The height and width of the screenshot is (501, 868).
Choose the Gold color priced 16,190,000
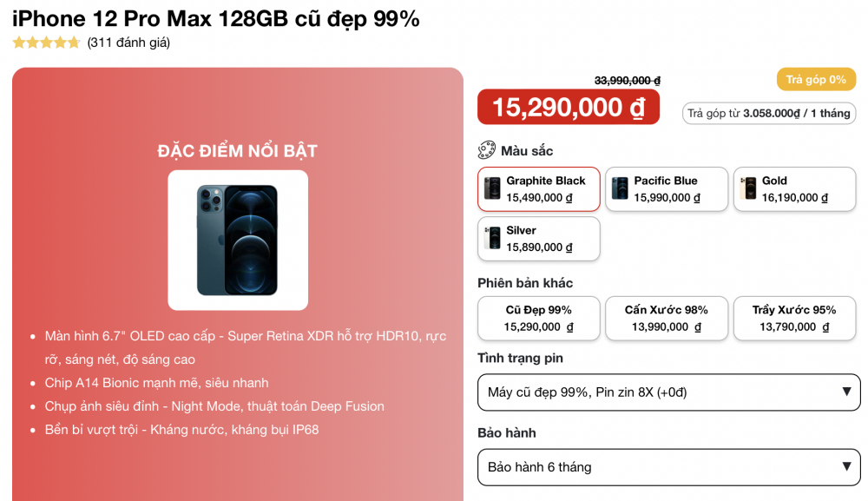point(794,188)
